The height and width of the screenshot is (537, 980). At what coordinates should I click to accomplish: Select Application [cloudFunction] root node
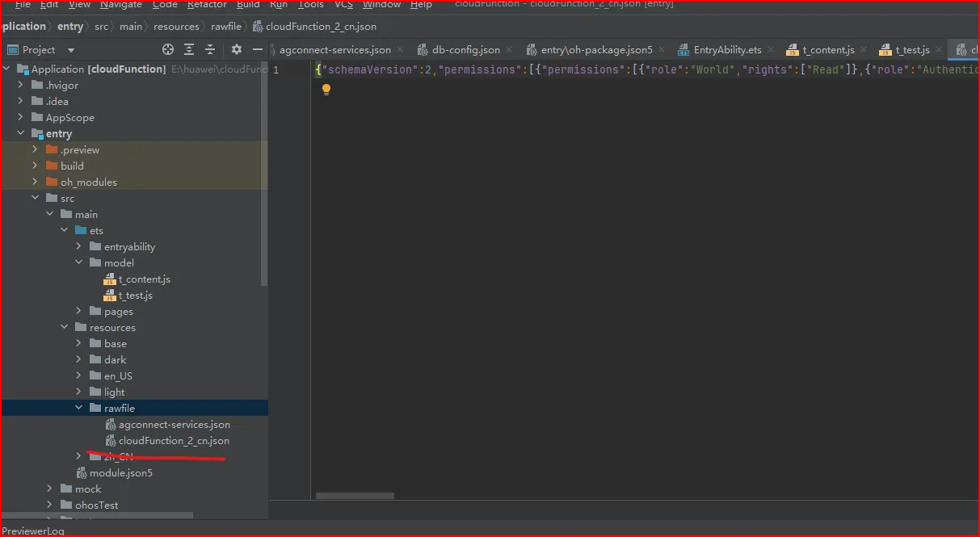click(x=134, y=69)
